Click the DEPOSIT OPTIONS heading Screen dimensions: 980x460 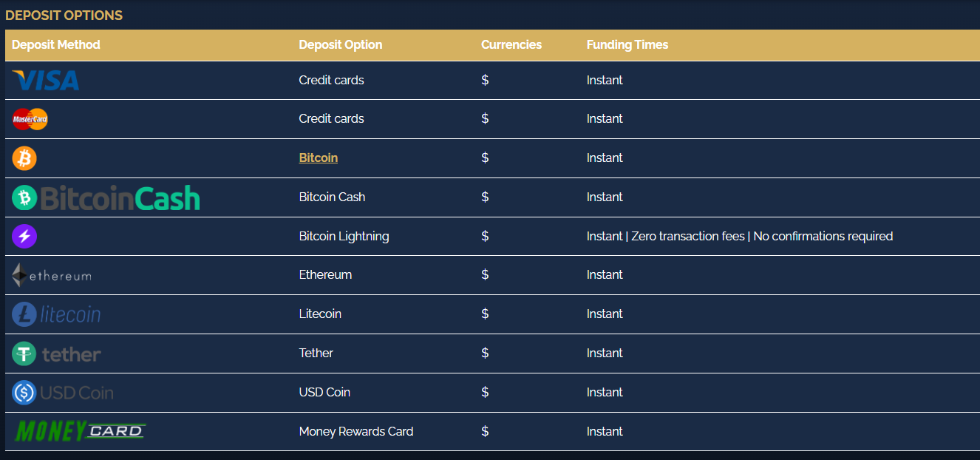pos(64,15)
